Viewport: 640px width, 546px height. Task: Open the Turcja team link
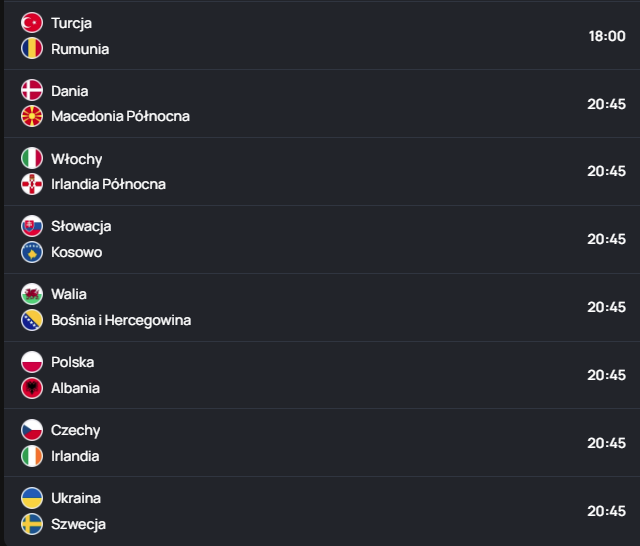pos(71,23)
